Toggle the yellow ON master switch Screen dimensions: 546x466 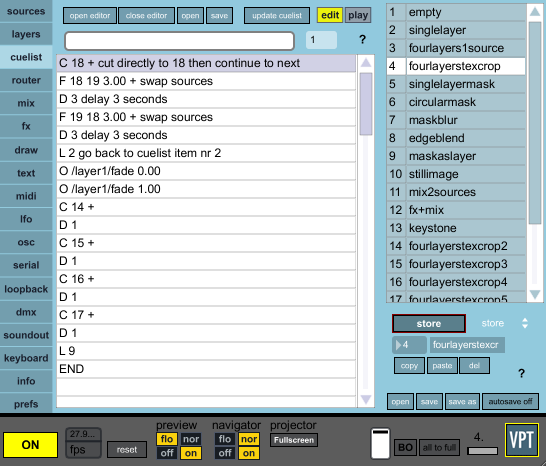click(x=30, y=445)
